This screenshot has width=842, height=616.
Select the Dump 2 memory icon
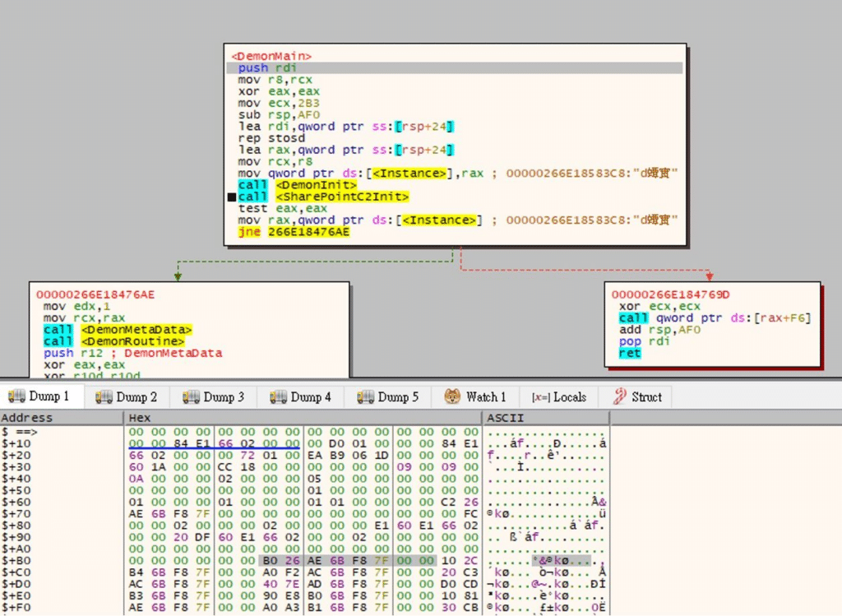coord(104,397)
